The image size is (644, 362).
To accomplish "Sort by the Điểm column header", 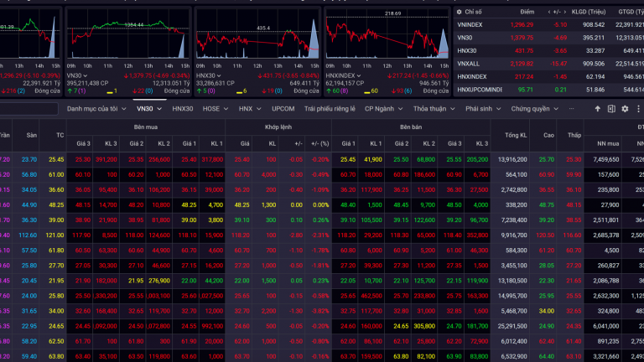I will (527, 12).
